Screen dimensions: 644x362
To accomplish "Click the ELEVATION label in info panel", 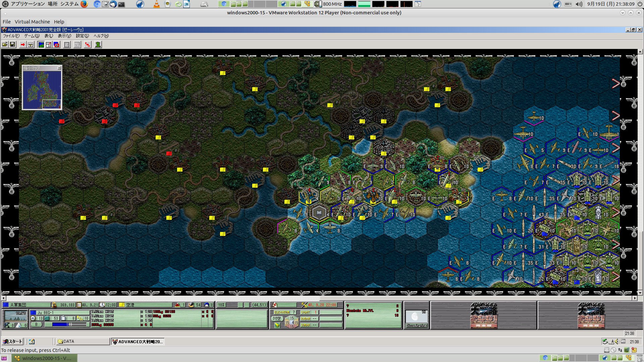I will tap(282, 312).
